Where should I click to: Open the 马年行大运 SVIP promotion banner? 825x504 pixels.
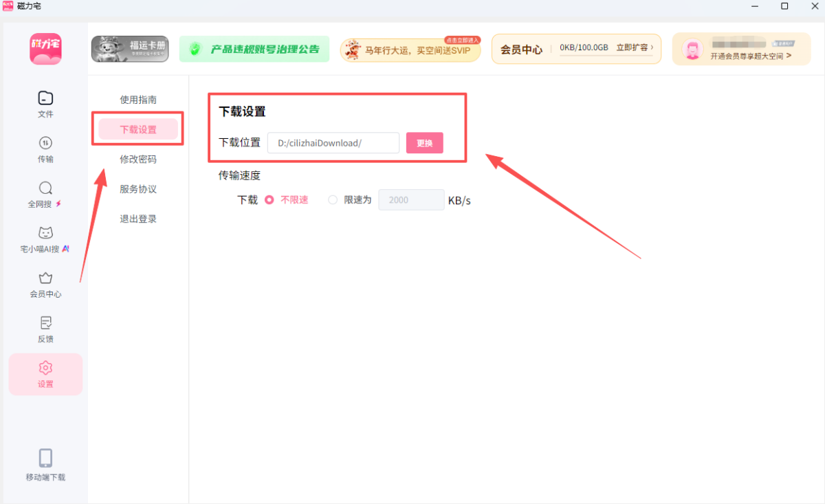(x=410, y=50)
